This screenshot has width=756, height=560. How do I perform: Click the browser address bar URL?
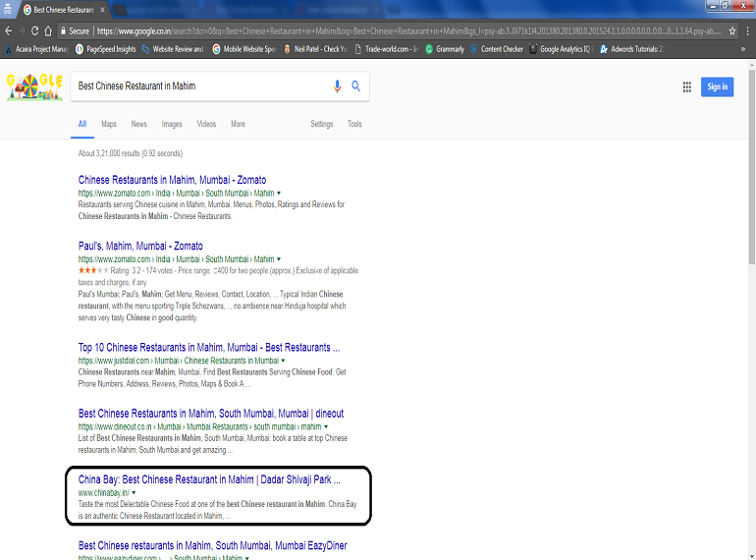point(408,31)
